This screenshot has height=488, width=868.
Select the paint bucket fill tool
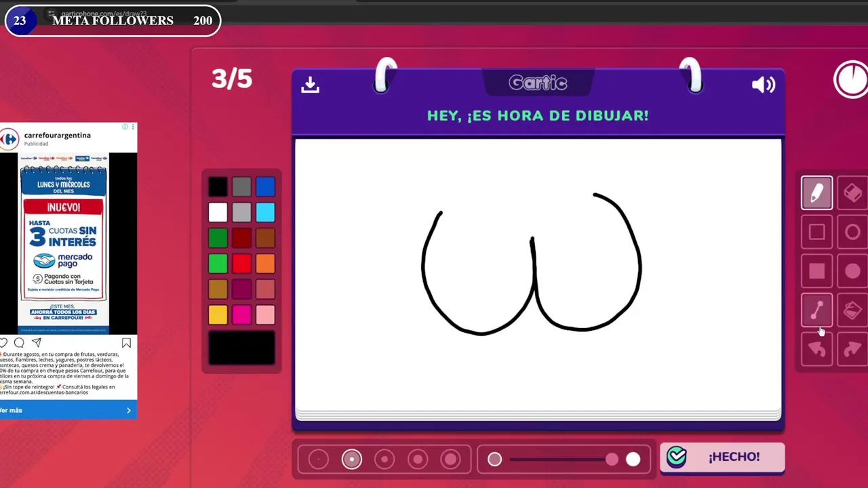[852, 310]
